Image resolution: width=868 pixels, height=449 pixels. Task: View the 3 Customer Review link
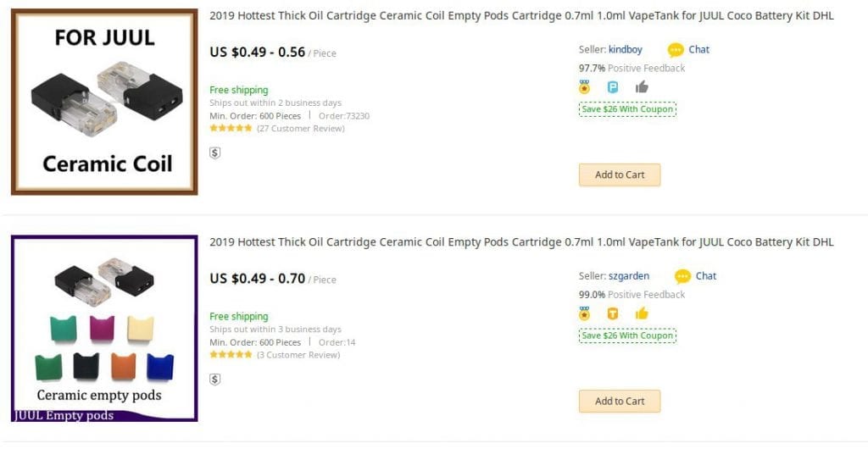pyautogui.click(x=298, y=355)
